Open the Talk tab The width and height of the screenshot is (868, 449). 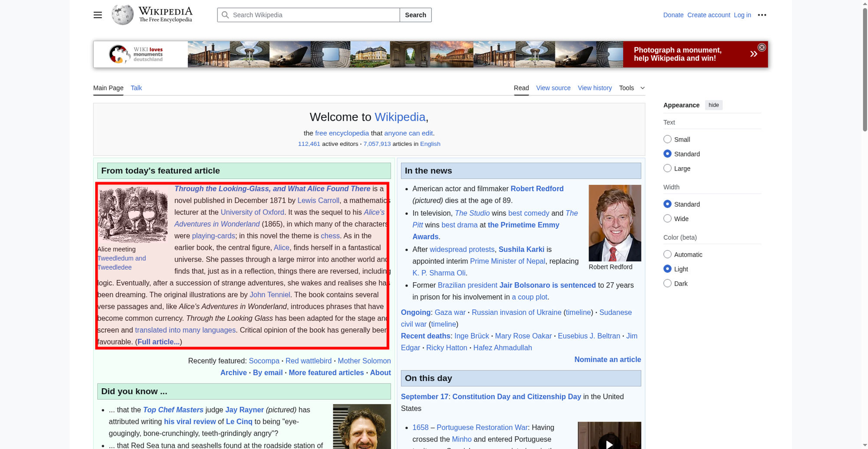tap(136, 88)
